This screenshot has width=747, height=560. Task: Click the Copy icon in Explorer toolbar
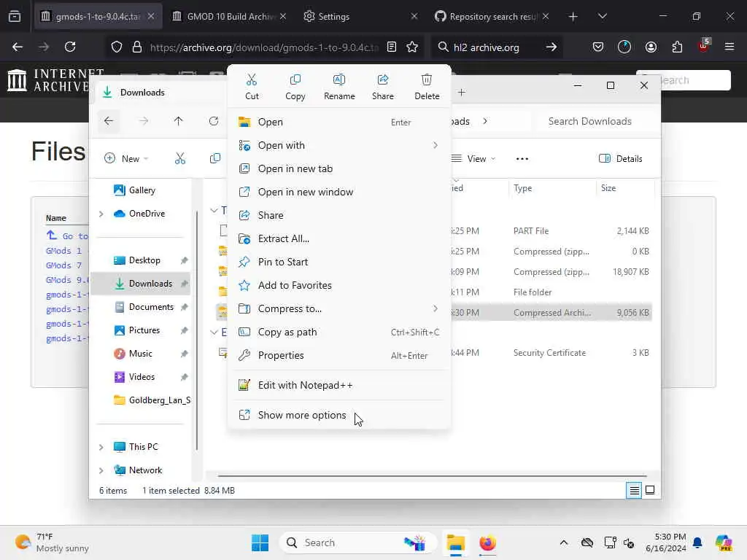(215, 158)
